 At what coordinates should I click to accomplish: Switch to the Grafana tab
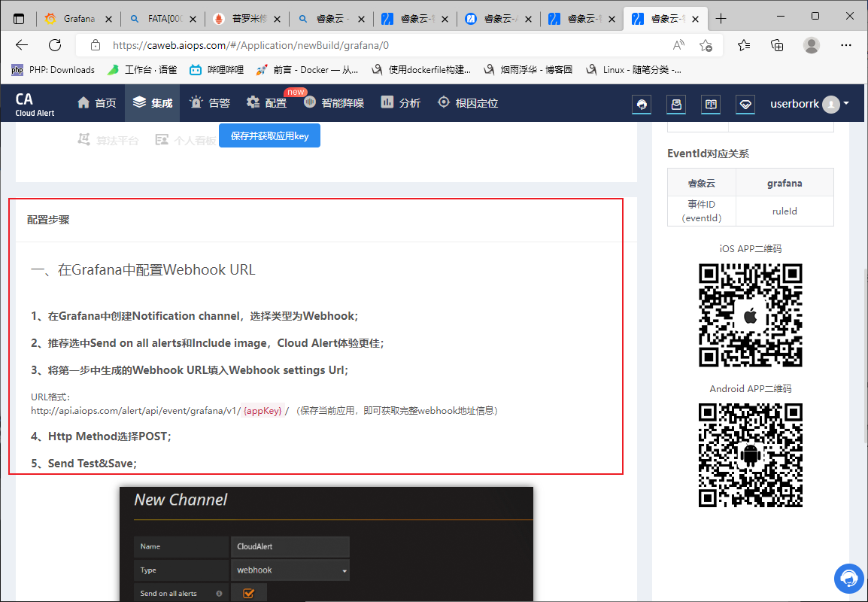point(77,19)
